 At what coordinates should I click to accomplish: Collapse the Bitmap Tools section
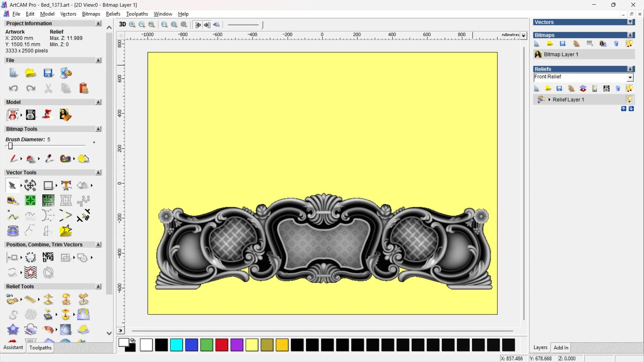(x=98, y=129)
